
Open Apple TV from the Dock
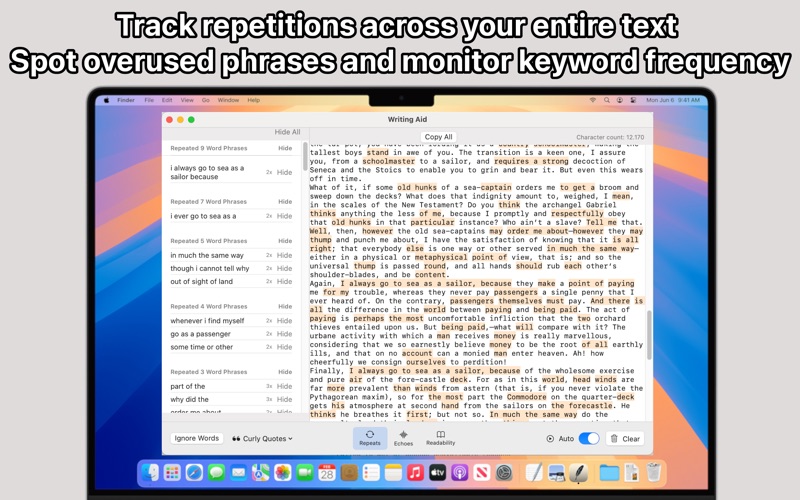click(437, 472)
